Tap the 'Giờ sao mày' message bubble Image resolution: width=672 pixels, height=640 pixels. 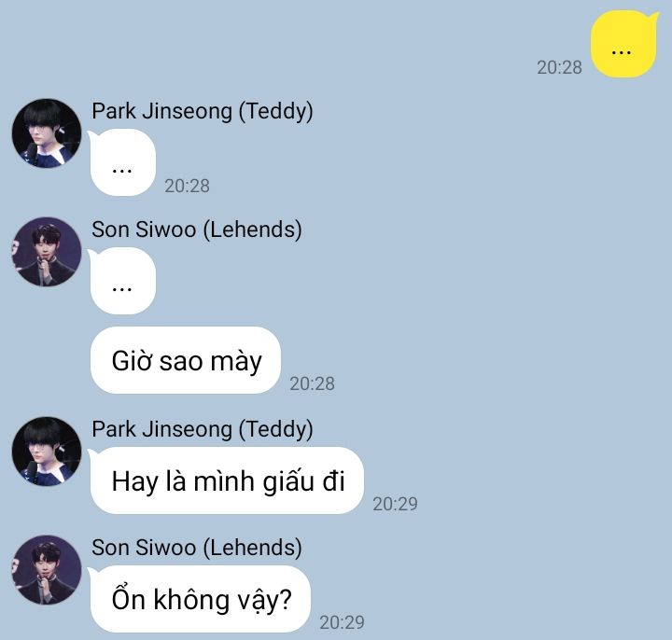tap(186, 360)
